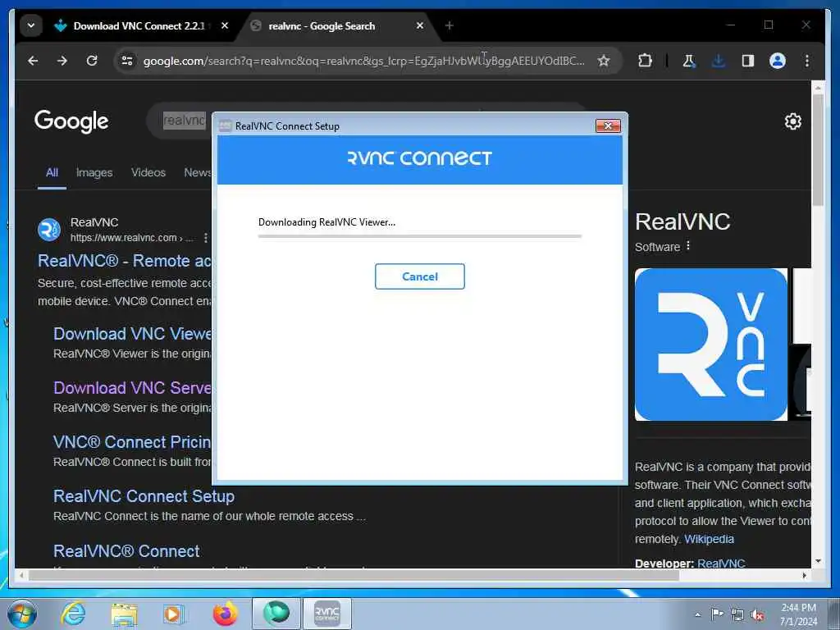Click RealVNC site favicon in result
This screenshot has width=840, height=630.
(x=48, y=230)
